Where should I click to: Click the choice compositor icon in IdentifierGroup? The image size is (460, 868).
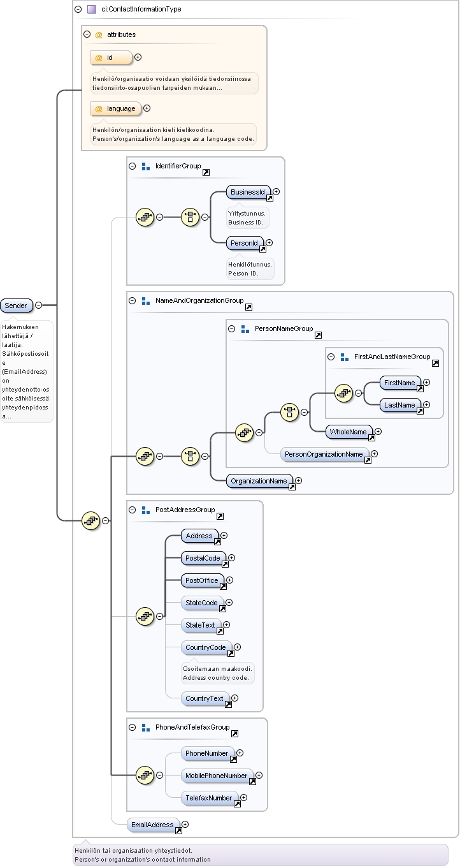click(190, 217)
